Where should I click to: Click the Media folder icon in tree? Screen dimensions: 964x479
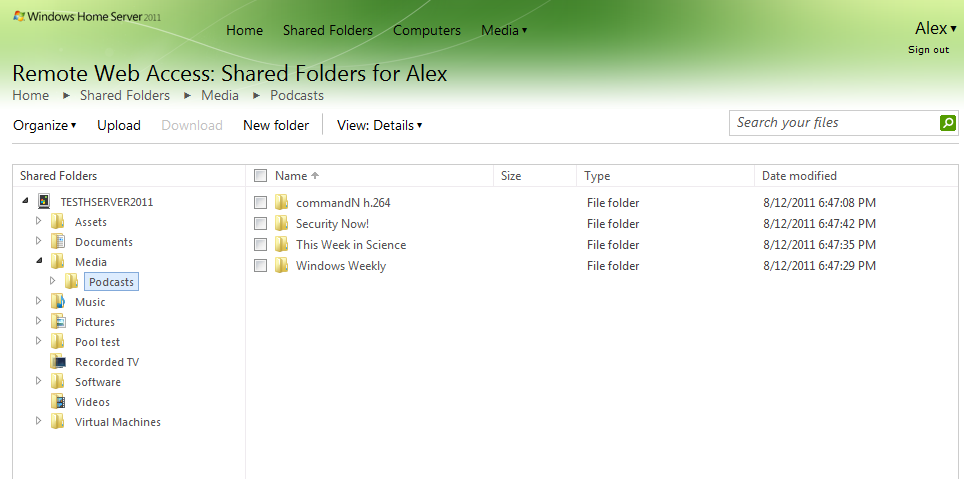tap(58, 262)
